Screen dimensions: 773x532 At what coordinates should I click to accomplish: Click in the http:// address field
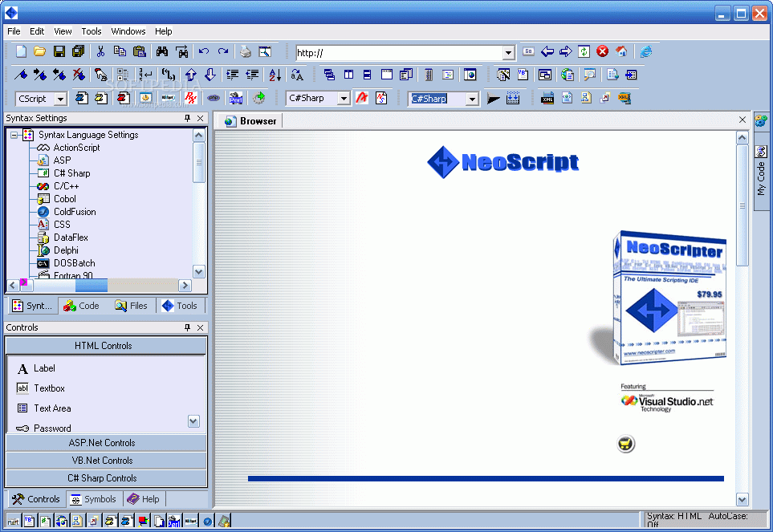pos(398,53)
